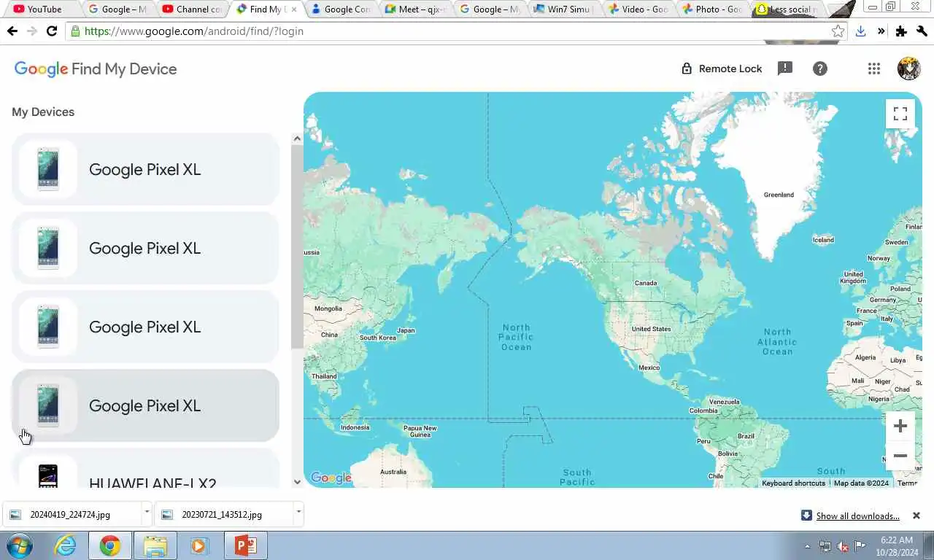Zoom in on the map
The width and height of the screenshot is (934, 560).
[900, 426]
